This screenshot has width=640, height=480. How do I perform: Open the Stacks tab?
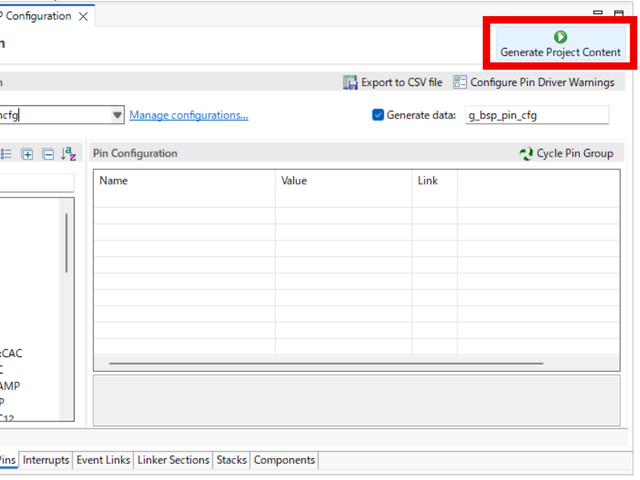231,460
